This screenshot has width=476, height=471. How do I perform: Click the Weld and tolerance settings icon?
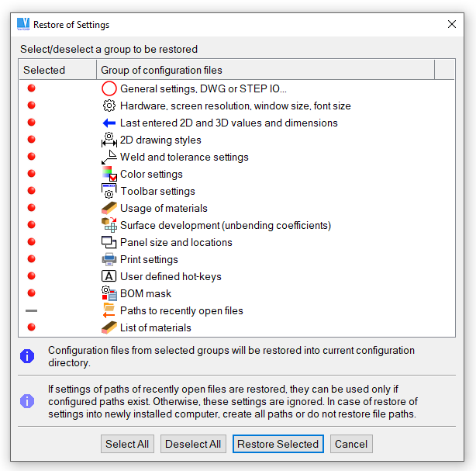pyautogui.click(x=109, y=157)
